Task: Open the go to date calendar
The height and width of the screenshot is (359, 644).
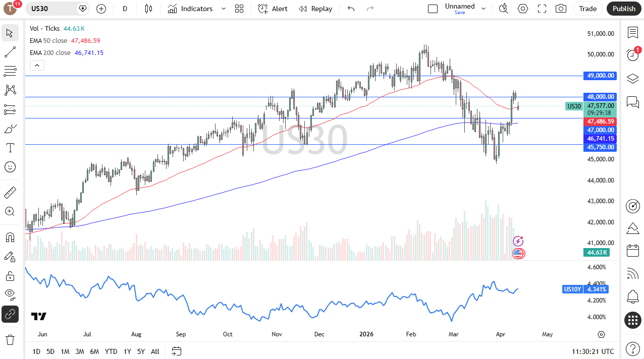Action: [176, 351]
